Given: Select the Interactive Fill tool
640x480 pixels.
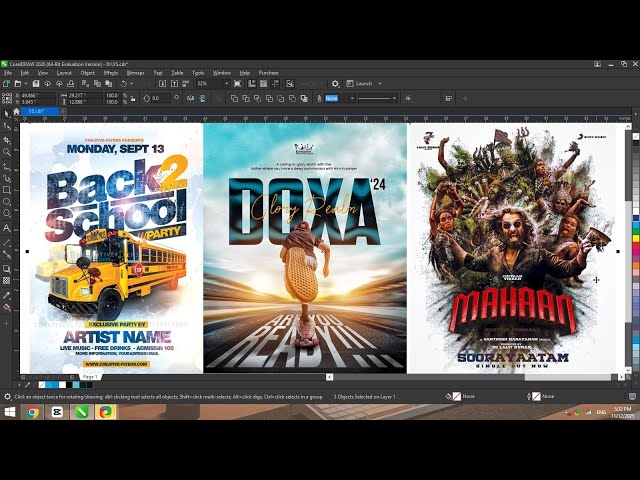Looking at the screenshot, I should [7, 307].
